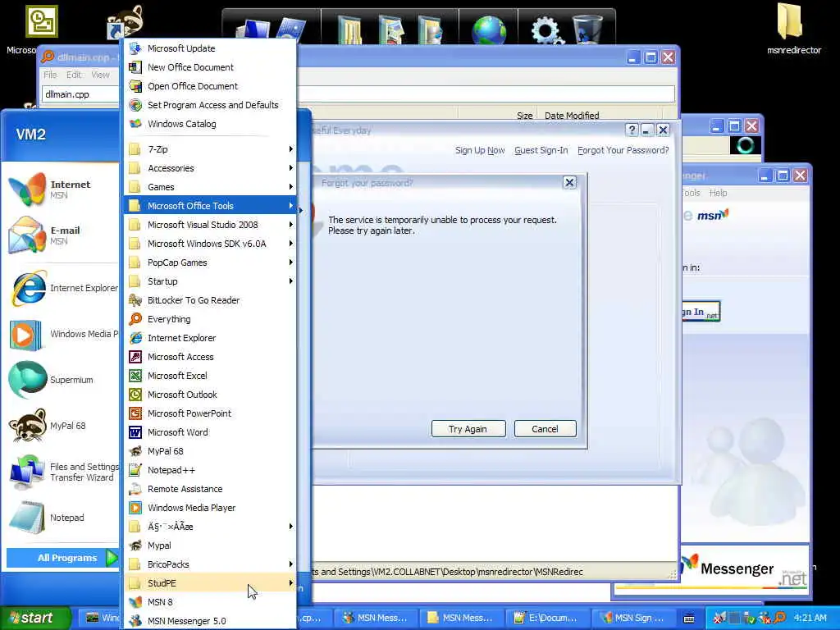The width and height of the screenshot is (840, 630).
Task: Click the globe icon in top dock
Action: (489, 30)
